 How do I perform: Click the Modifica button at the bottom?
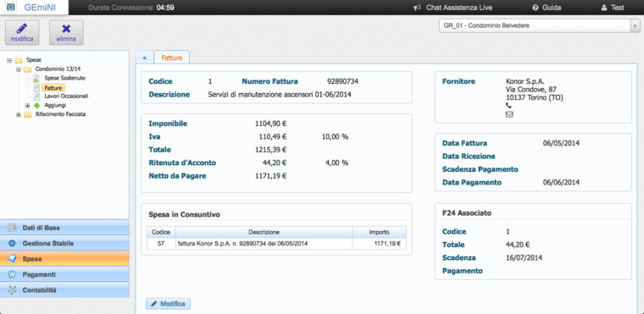[x=168, y=304]
